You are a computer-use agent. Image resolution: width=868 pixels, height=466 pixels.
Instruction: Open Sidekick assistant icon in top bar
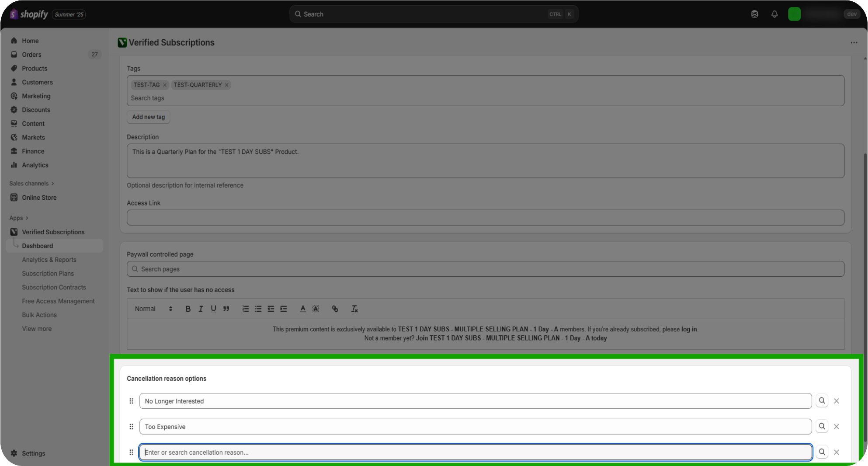click(754, 14)
